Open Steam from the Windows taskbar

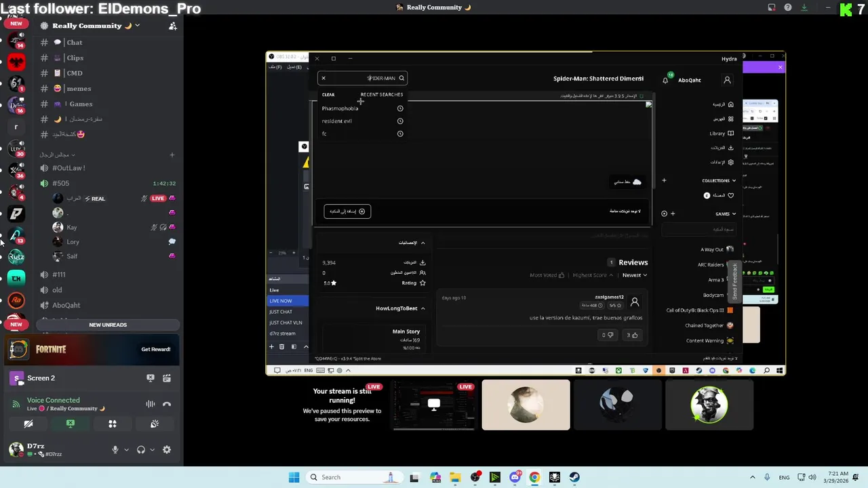574,477
